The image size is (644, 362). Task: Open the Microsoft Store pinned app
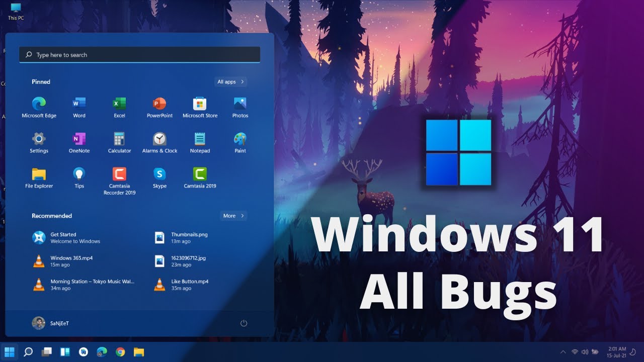tap(200, 108)
